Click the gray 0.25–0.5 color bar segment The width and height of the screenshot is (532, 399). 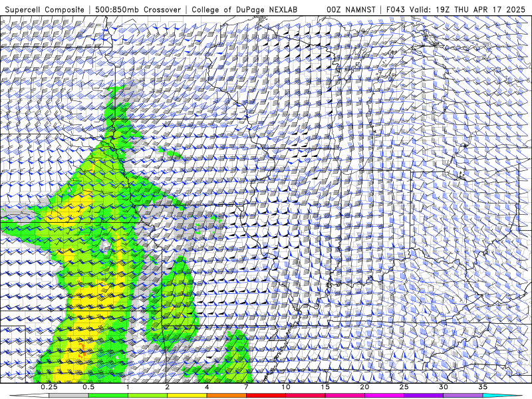(x=69, y=396)
